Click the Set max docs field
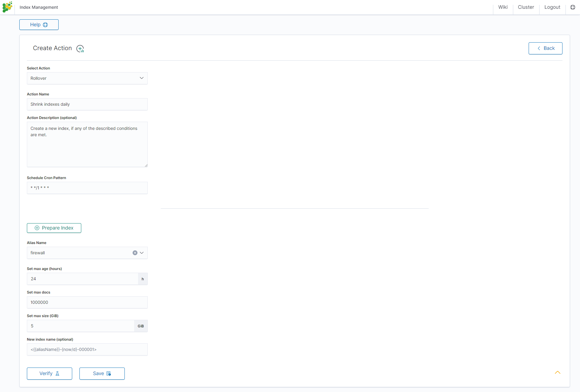Image resolution: width=580 pixels, height=392 pixels. [87, 302]
